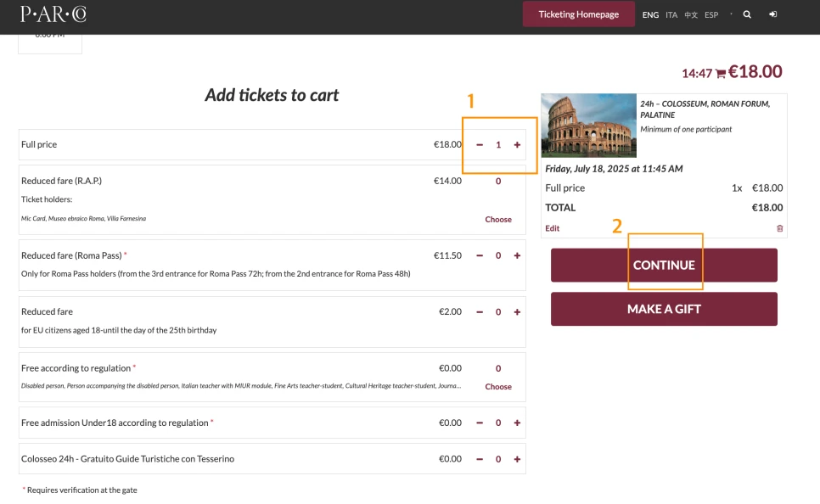The image size is (820, 504).
Task: Switch language to ESP
Action: 711,15
